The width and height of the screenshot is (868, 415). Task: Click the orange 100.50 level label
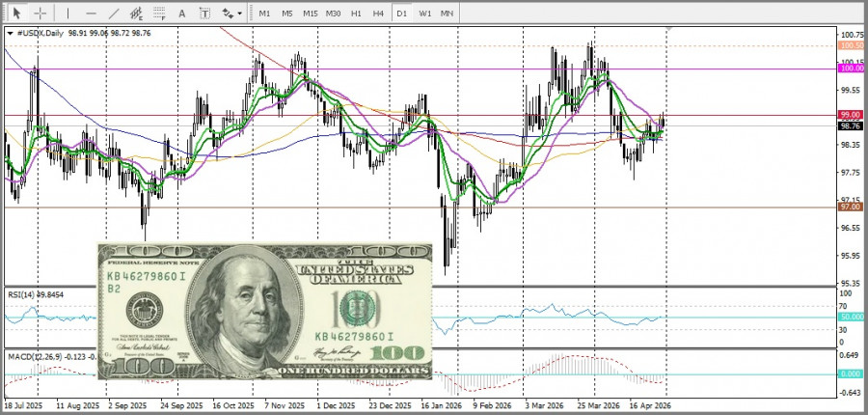click(x=852, y=45)
